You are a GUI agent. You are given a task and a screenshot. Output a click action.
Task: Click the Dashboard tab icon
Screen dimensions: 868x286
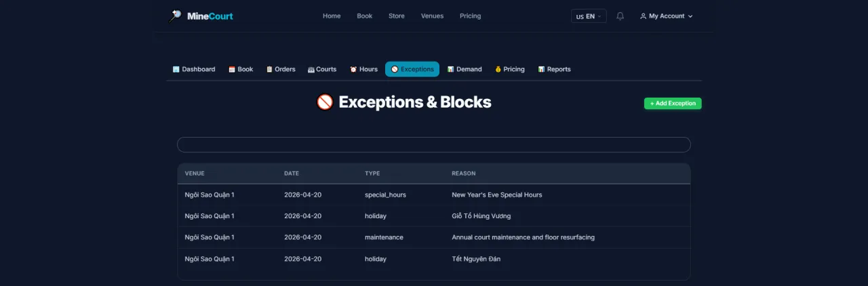pyautogui.click(x=176, y=69)
